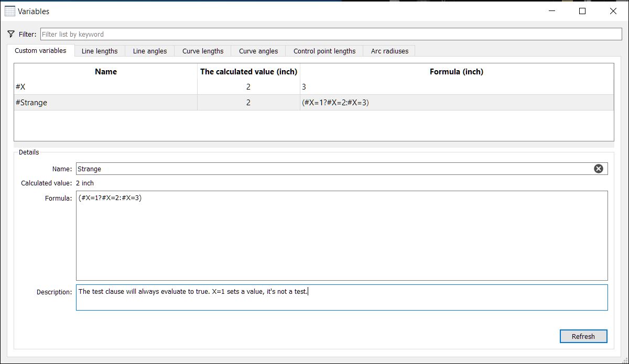Click the filter funnel icon
Viewport: 629px width, 364px height.
pos(12,34)
